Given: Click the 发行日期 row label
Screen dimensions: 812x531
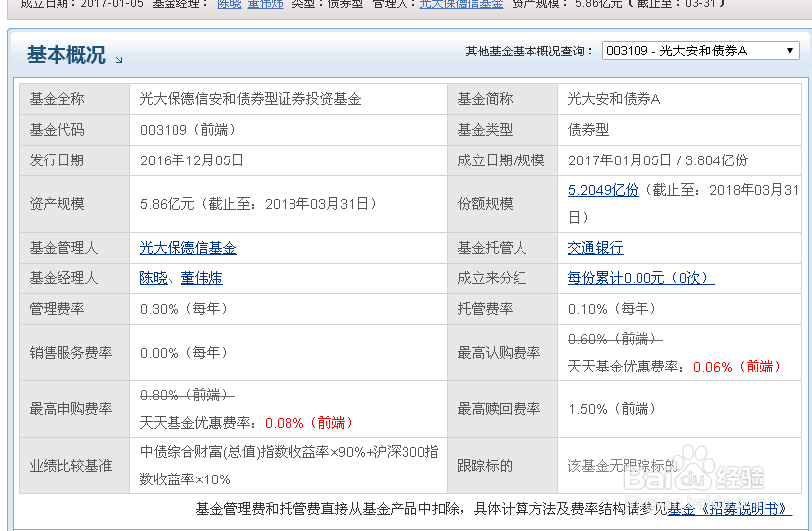Looking at the screenshot, I should point(57,160).
